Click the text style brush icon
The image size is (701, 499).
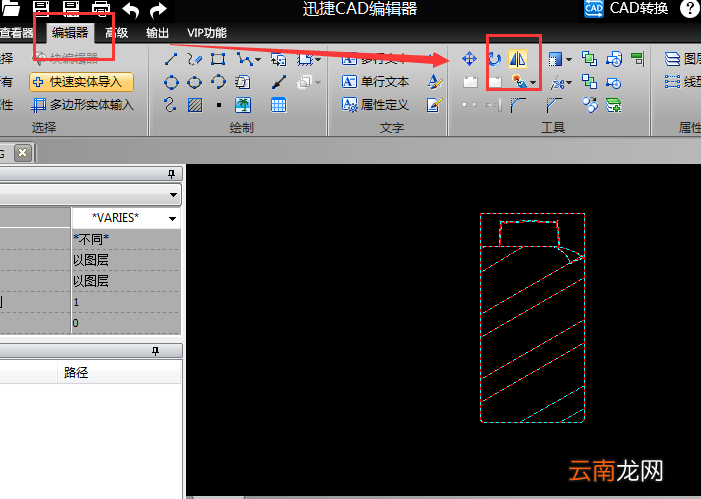[x=435, y=82]
